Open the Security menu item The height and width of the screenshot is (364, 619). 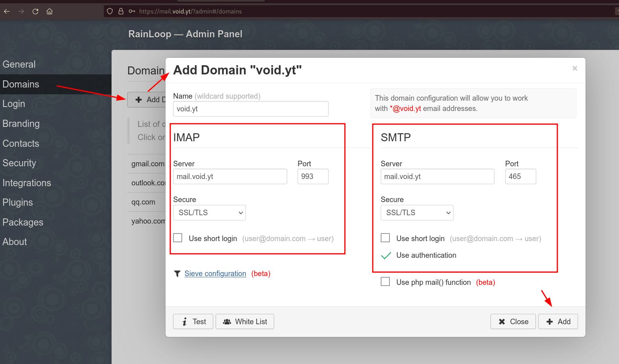[x=19, y=163]
